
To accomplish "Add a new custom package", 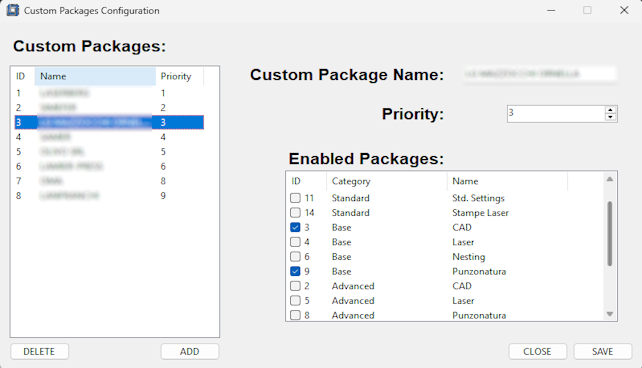I will (x=190, y=352).
